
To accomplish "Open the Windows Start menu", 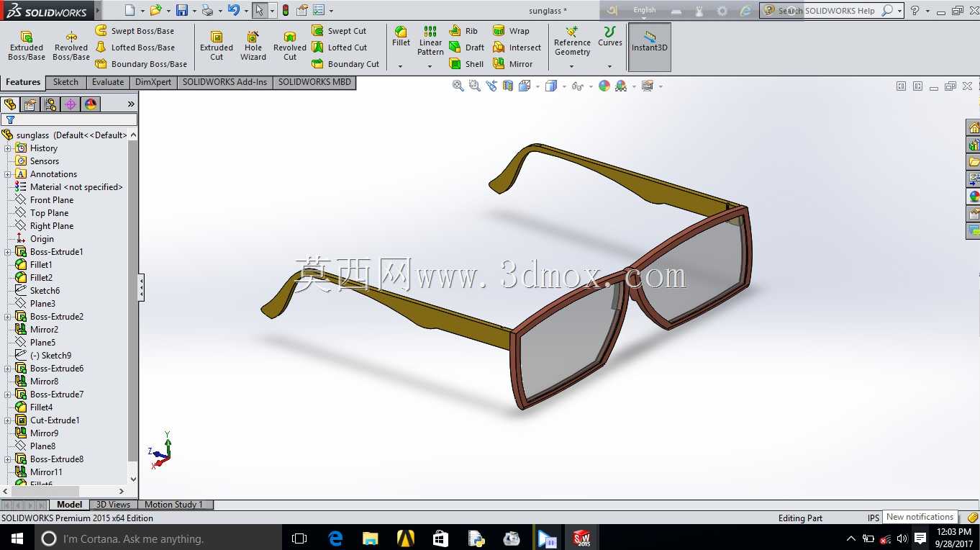I will point(17,538).
